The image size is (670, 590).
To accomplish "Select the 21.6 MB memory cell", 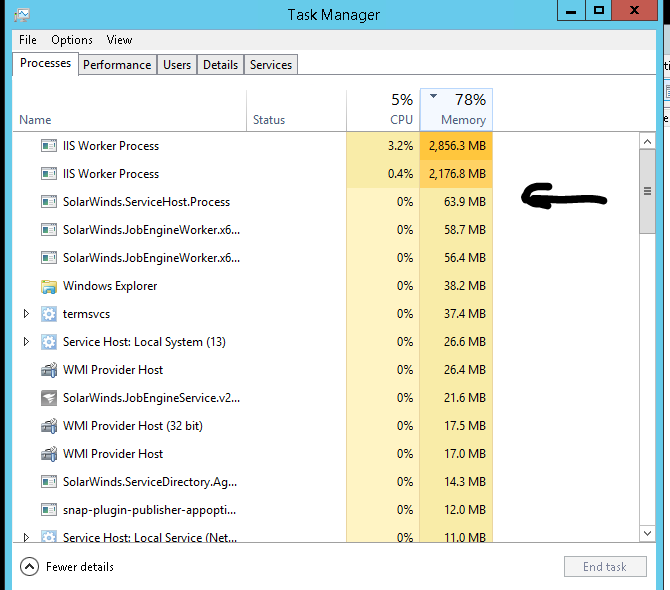I will click(x=456, y=398).
